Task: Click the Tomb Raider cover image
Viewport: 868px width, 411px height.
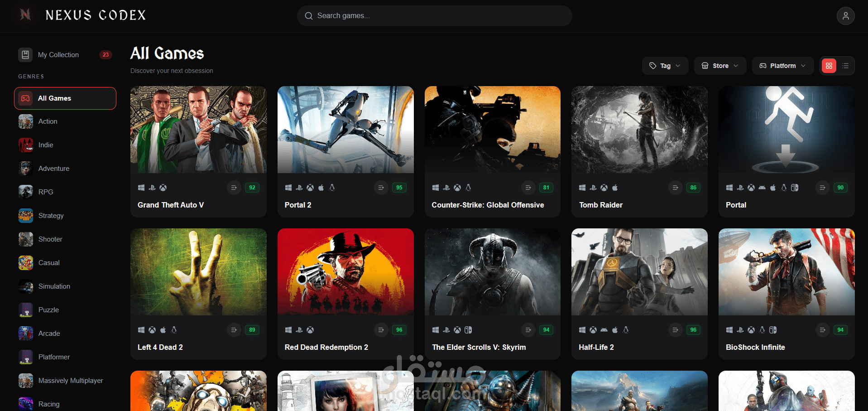Action: click(639, 130)
